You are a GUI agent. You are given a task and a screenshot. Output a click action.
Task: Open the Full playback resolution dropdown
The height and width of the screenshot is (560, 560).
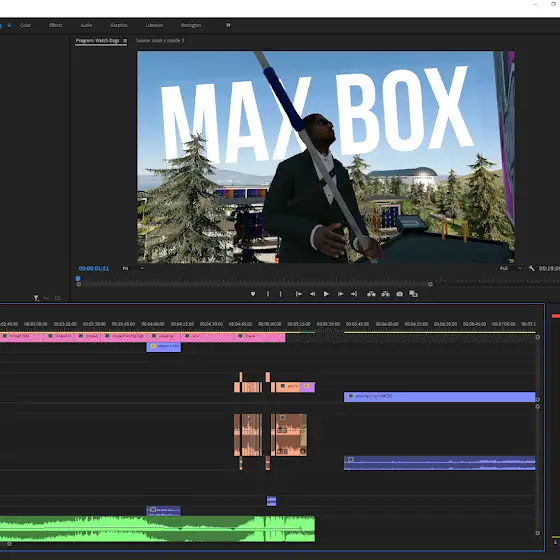click(510, 268)
